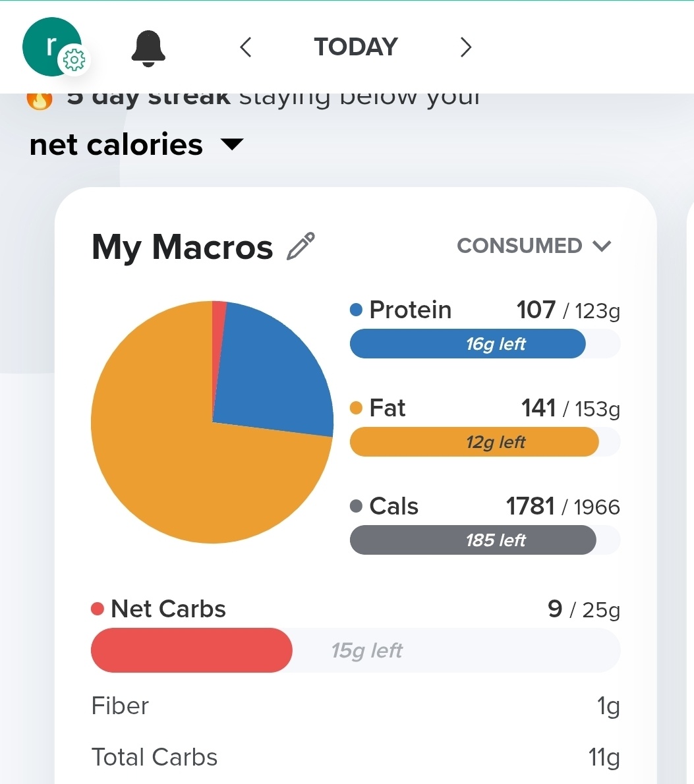Tap the red Net Carbs legend dot

98,609
